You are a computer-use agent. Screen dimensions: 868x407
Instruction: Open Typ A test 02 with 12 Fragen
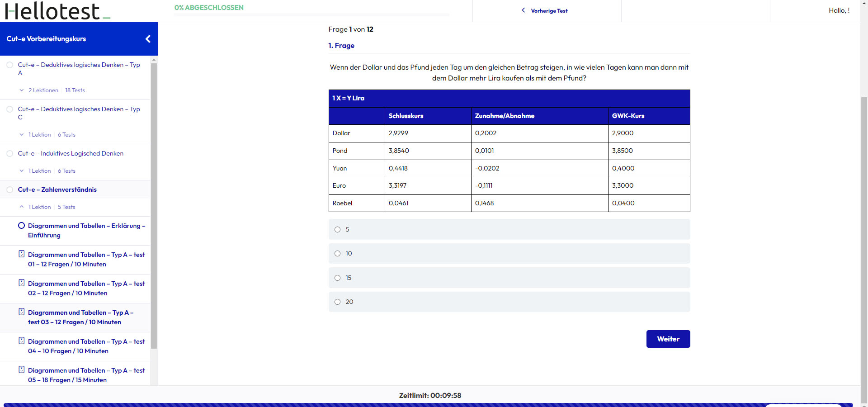coord(86,289)
